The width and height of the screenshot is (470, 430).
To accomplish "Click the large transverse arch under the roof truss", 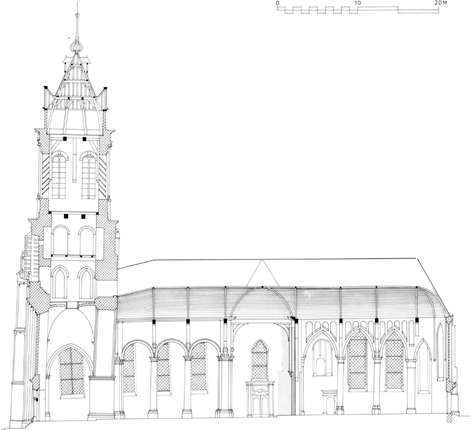I will click(x=262, y=302).
